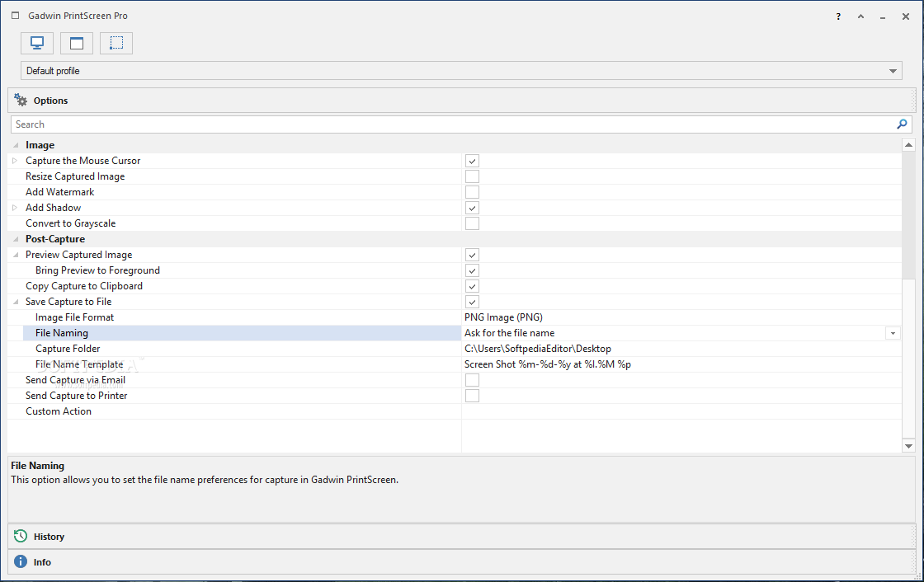Open the History panel
This screenshot has height=582, width=924.
462,536
